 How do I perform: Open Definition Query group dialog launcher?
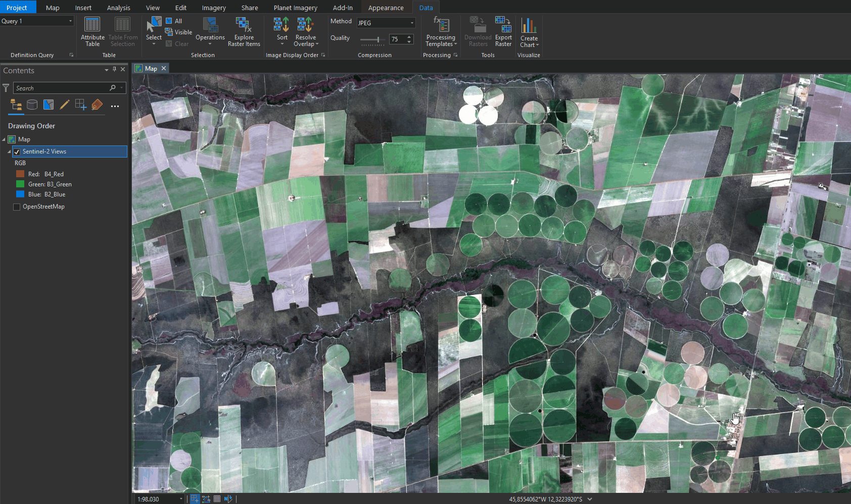coord(71,55)
